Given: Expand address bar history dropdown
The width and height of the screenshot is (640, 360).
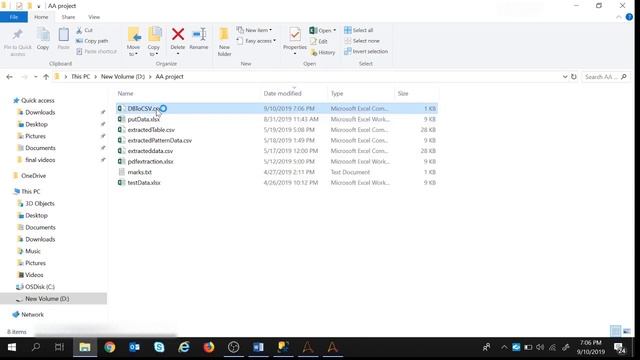Looking at the screenshot, I should pyautogui.click(x=565, y=77).
